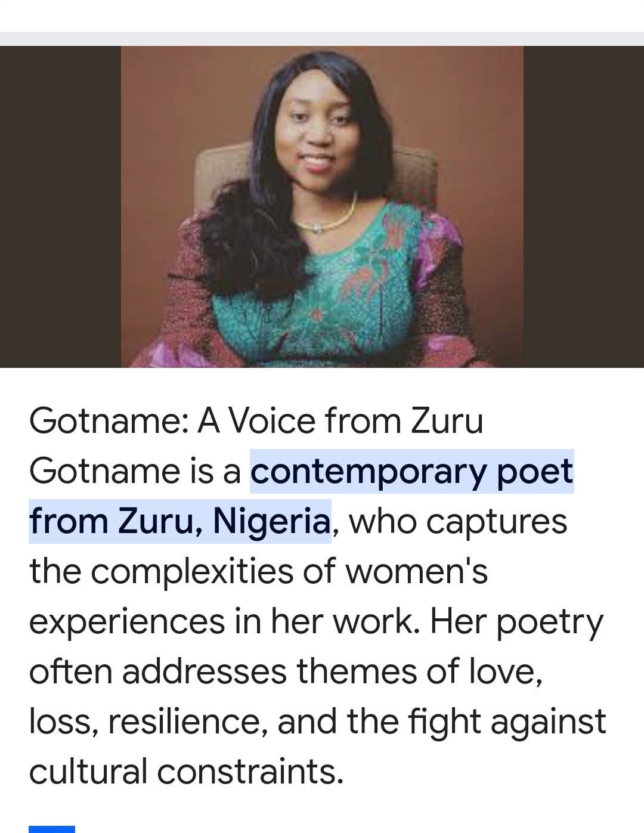Click the words 'who captures' in the paragraph
The height and width of the screenshot is (833, 644).
[x=457, y=521]
